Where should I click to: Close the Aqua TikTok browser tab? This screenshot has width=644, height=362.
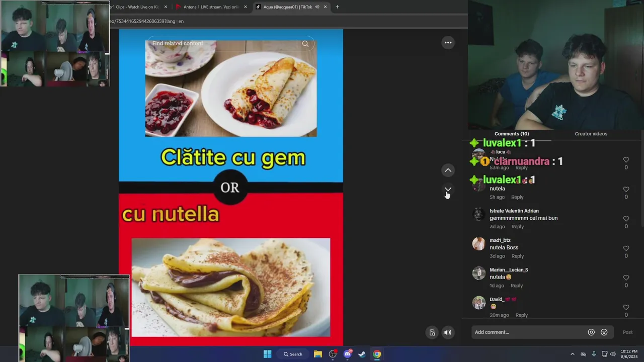[x=325, y=7]
